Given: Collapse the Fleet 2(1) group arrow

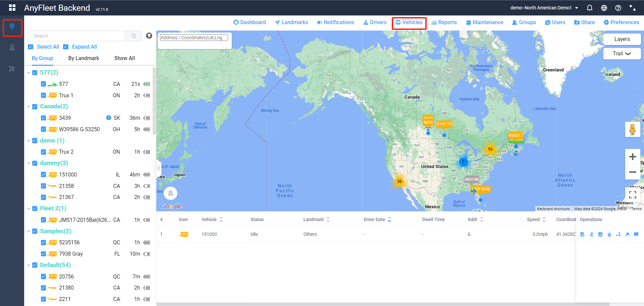Looking at the screenshot, I should 29,209.
